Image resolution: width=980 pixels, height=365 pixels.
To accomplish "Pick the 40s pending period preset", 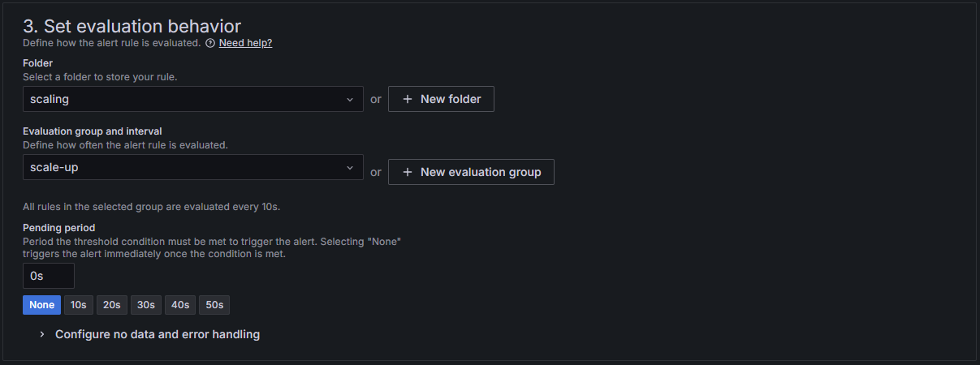I will (x=180, y=305).
